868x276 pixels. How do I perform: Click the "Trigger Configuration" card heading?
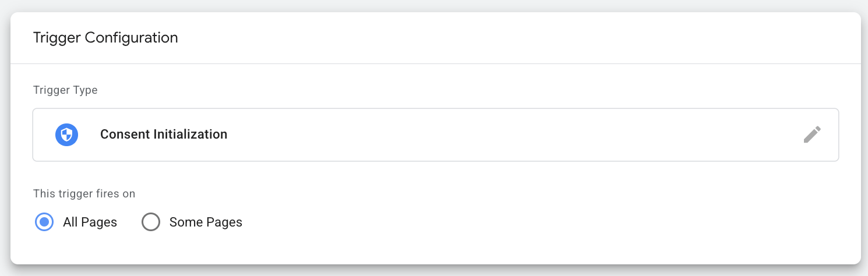[x=105, y=38]
